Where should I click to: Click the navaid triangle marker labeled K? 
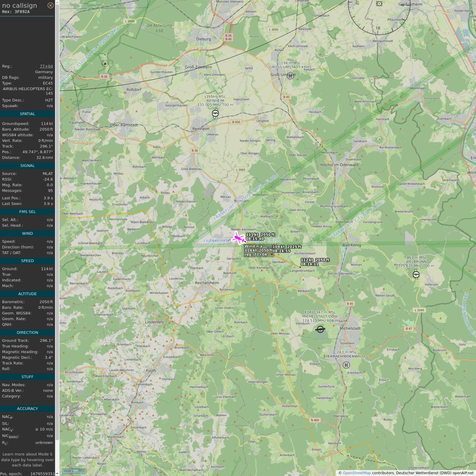click(x=105, y=63)
